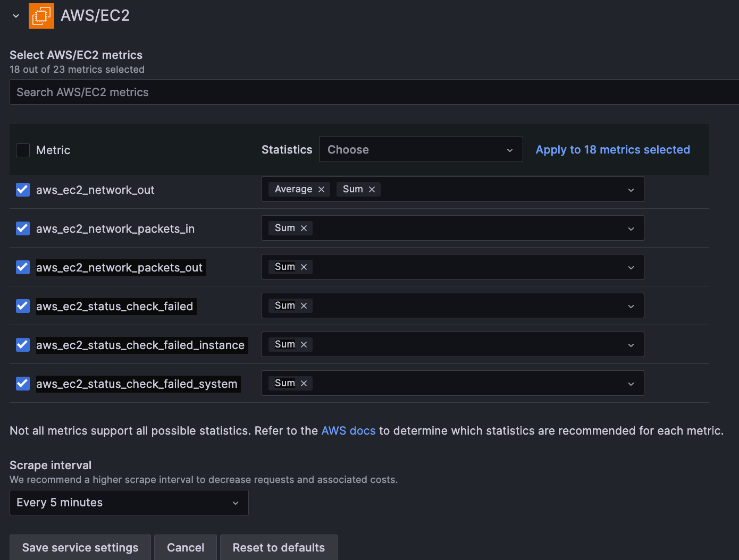Remove the Average statistic from aws_ec2_network_out
The height and width of the screenshot is (560, 739).
click(321, 189)
